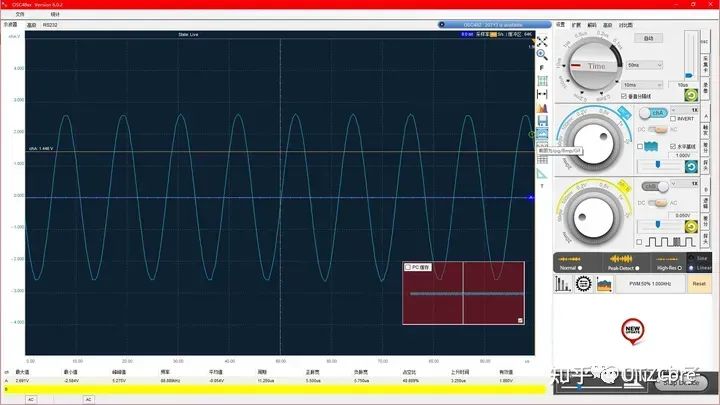
Task: Click the NEW update badge icon
Action: (x=631, y=329)
